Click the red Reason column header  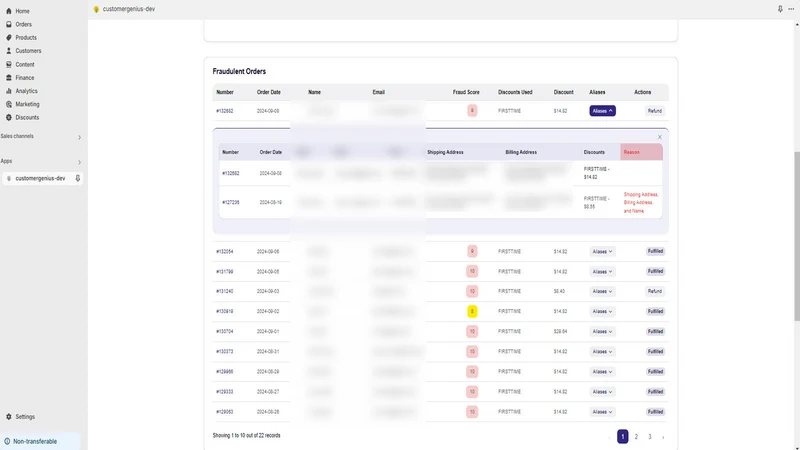point(641,152)
